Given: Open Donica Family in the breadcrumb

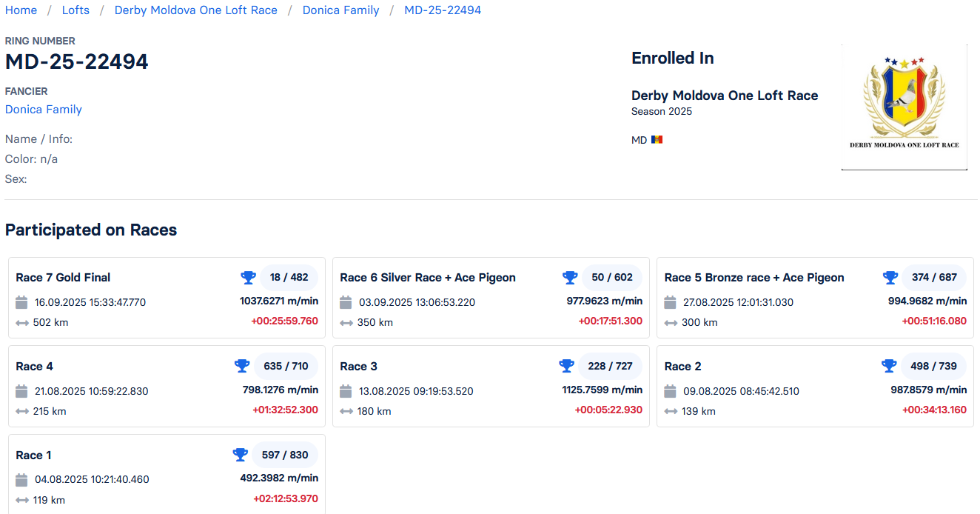Looking at the screenshot, I should click(x=340, y=10).
